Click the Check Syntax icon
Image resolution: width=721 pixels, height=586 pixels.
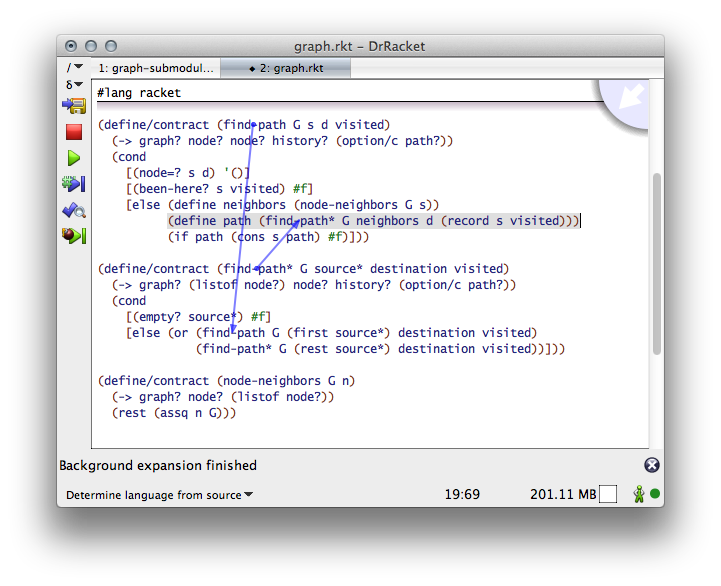point(74,210)
